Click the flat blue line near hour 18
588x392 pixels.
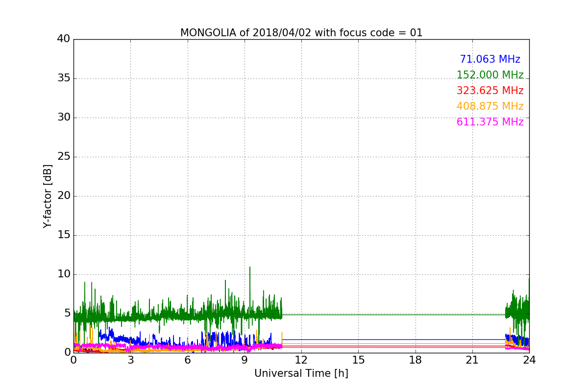coord(416,339)
